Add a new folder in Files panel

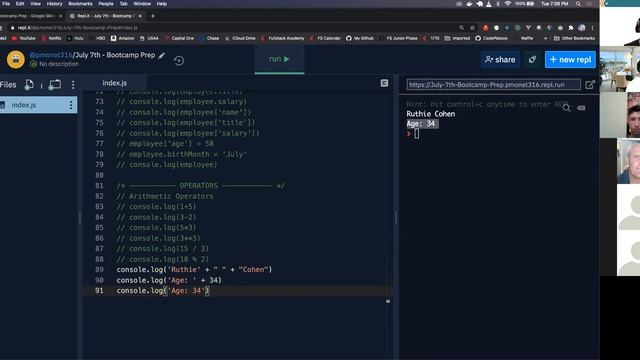click(55, 84)
